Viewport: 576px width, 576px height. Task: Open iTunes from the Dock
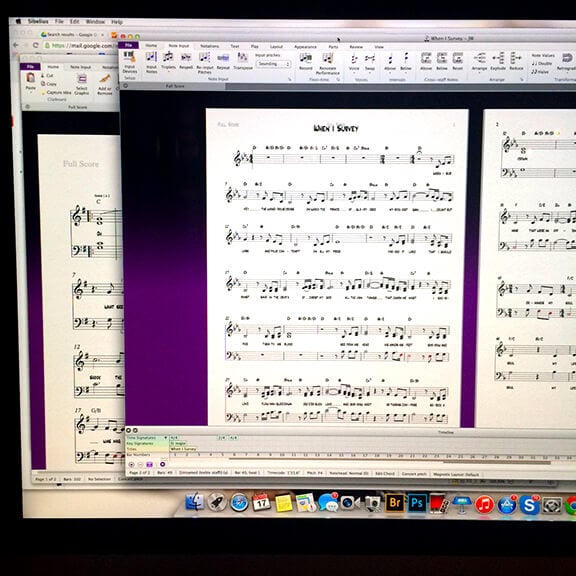click(484, 504)
